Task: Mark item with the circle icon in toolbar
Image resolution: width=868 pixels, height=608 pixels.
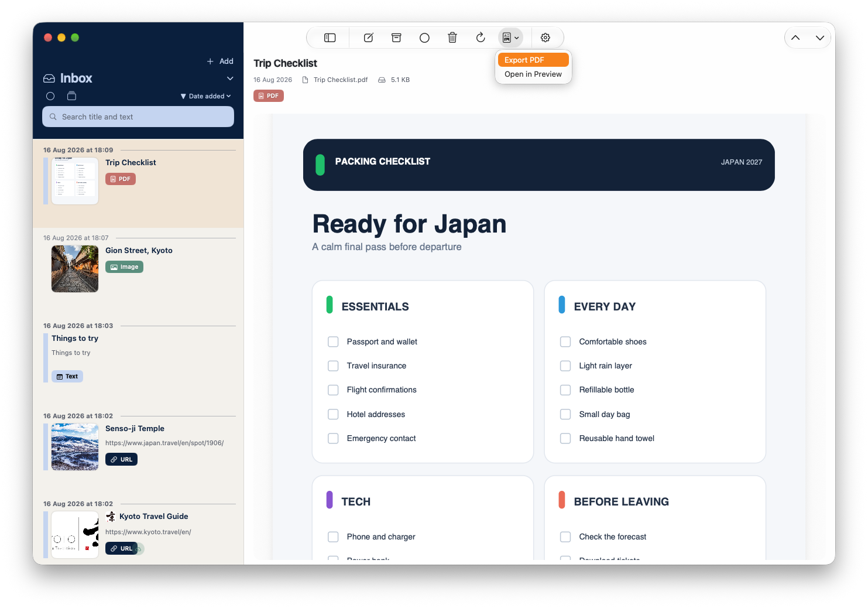Action: (x=424, y=37)
